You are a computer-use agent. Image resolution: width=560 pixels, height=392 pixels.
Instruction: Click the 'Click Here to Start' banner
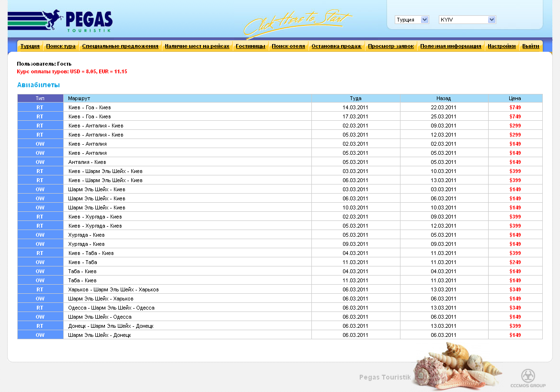pos(297,24)
